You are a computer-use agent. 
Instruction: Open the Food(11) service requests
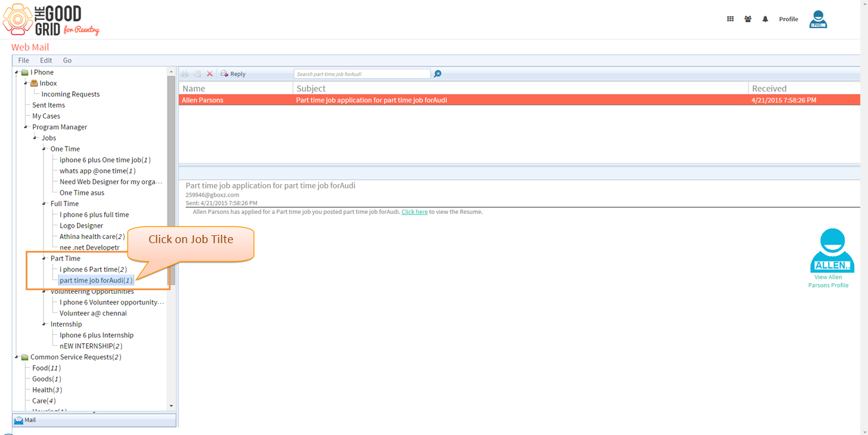tap(47, 368)
